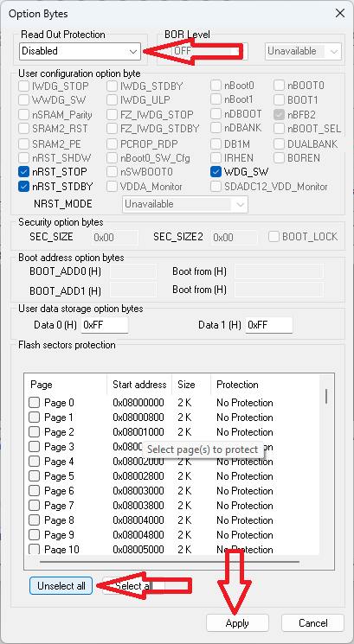This screenshot has height=644, width=354.
Task: Click the vertical scrollbar in page list
Action: tap(326, 397)
